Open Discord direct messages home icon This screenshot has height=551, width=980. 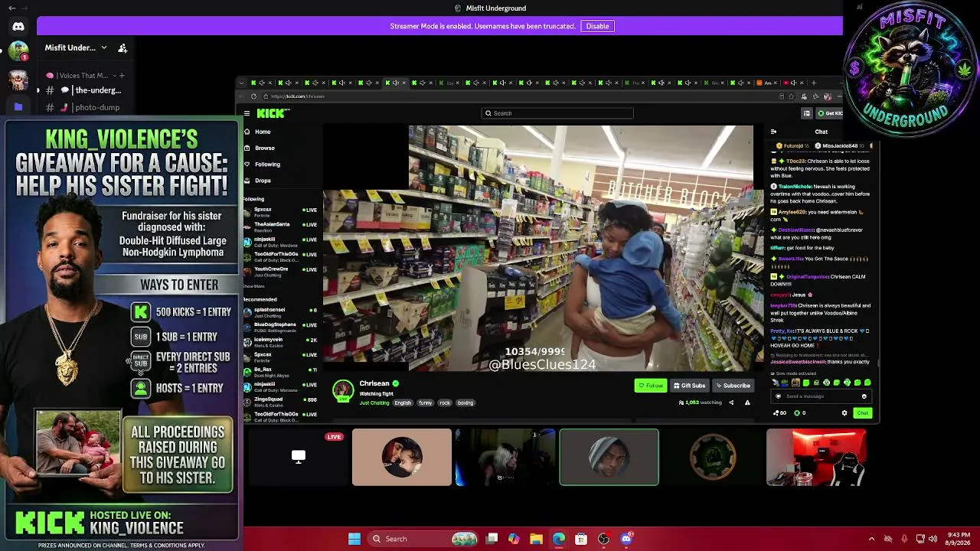pyautogui.click(x=18, y=26)
